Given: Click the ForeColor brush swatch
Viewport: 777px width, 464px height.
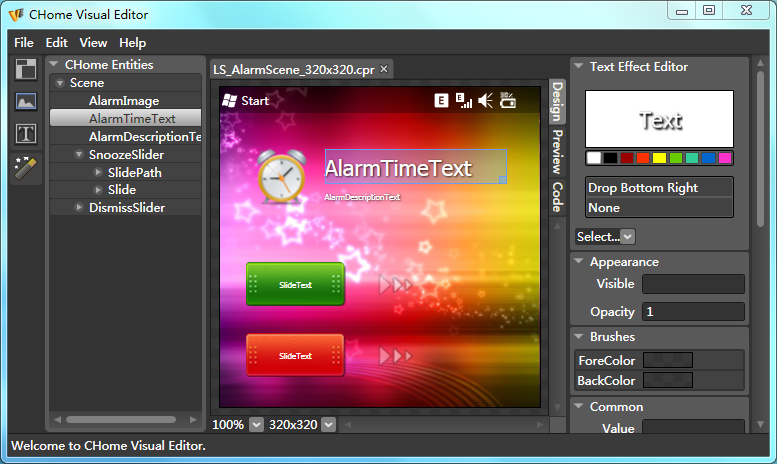Looking at the screenshot, I should click(667, 360).
